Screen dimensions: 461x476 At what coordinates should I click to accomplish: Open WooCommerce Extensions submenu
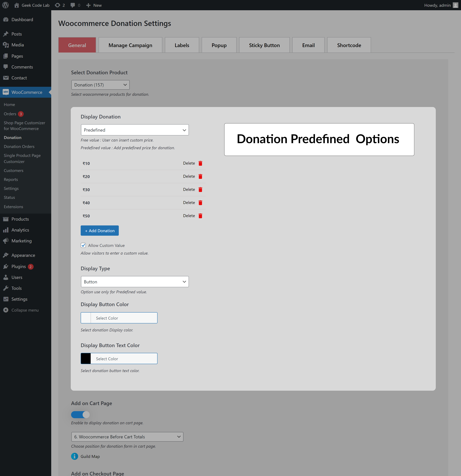pyautogui.click(x=14, y=207)
